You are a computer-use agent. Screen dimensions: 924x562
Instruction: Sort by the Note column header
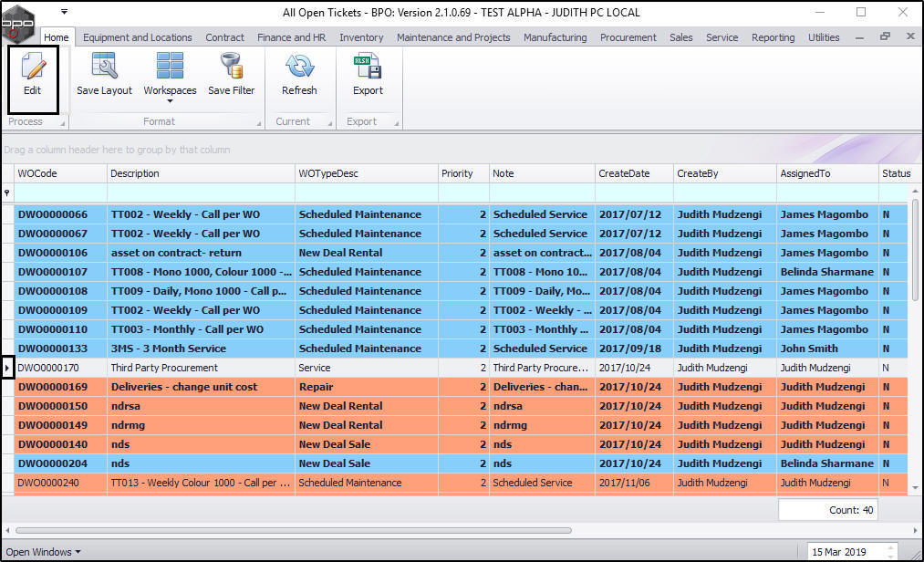point(542,173)
